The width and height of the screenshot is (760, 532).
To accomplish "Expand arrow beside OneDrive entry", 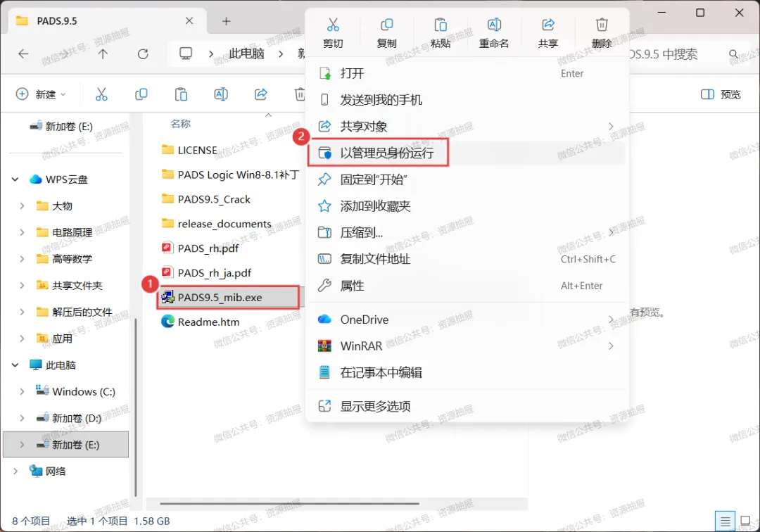I will coord(611,319).
